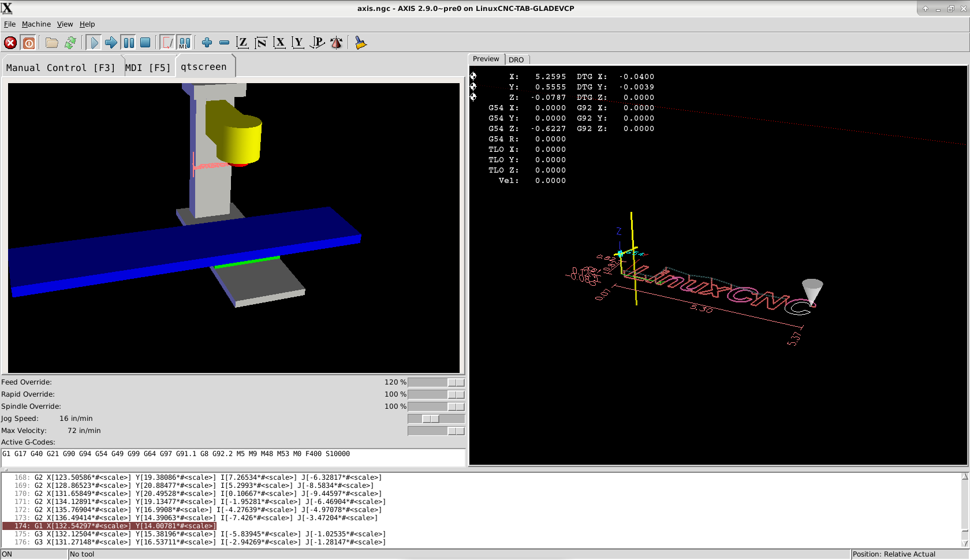Open the File menu
Viewport: 970px width, 560px height.
(10, 24)
